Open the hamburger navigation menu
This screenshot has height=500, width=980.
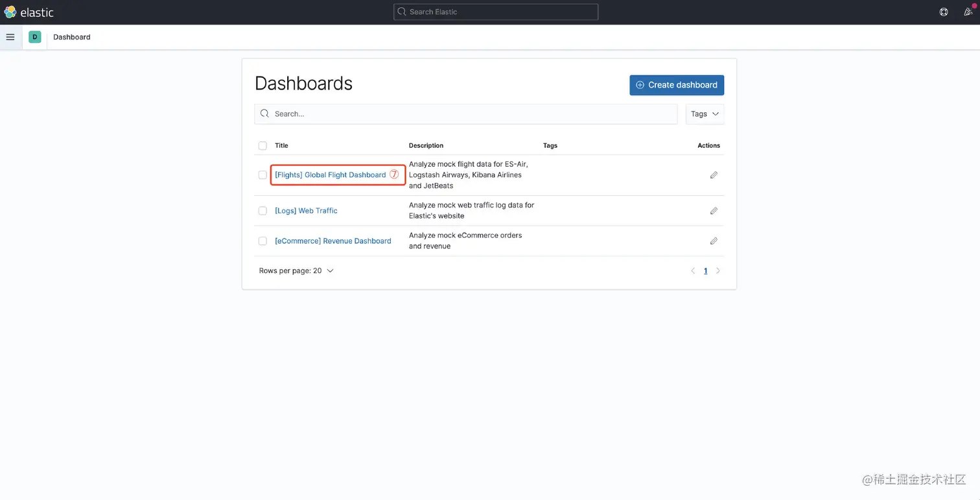(x=10, y=37)
